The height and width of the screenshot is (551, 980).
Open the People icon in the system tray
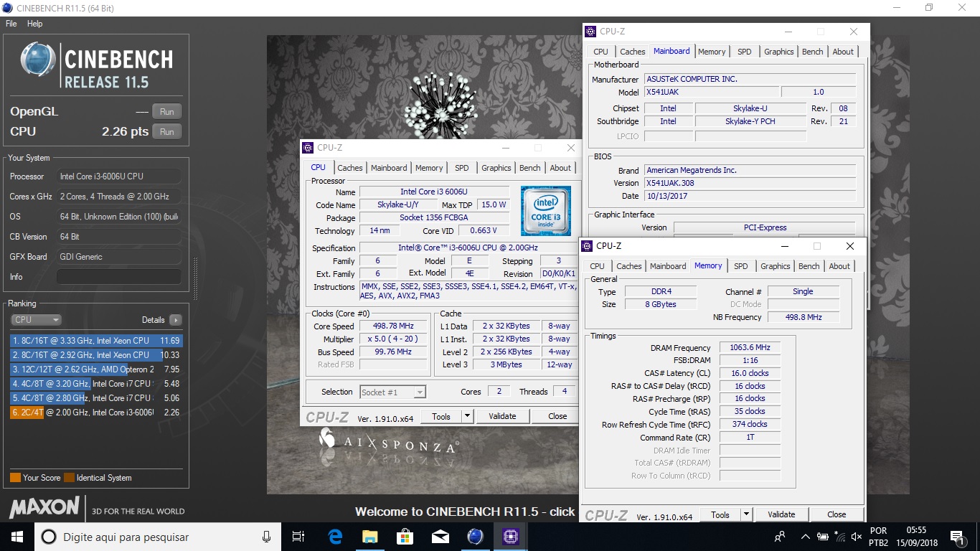coord(780,537)
